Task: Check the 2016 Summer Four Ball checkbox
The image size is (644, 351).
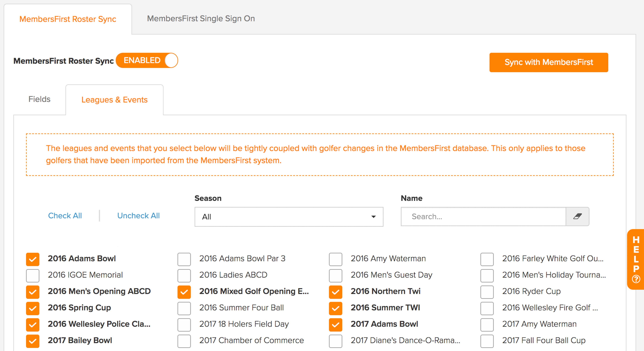Action: (184, 308)
